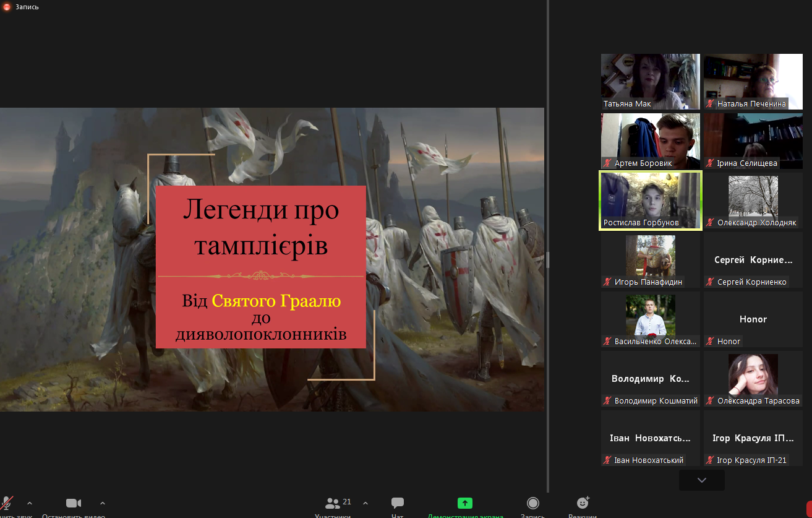Click muted mic icon on Васильченко Олександр label

click(x=608, y=342)
